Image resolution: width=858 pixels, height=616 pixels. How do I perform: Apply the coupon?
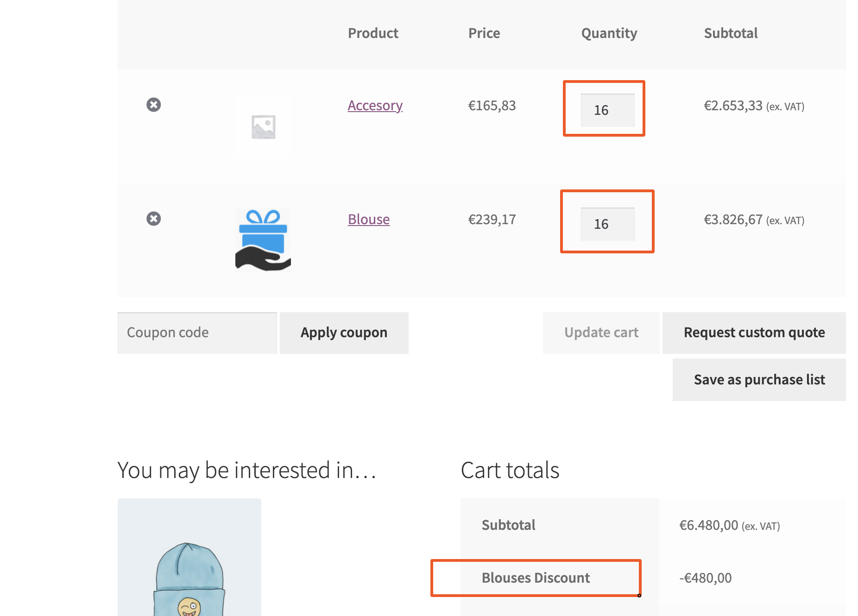[344, 333]
